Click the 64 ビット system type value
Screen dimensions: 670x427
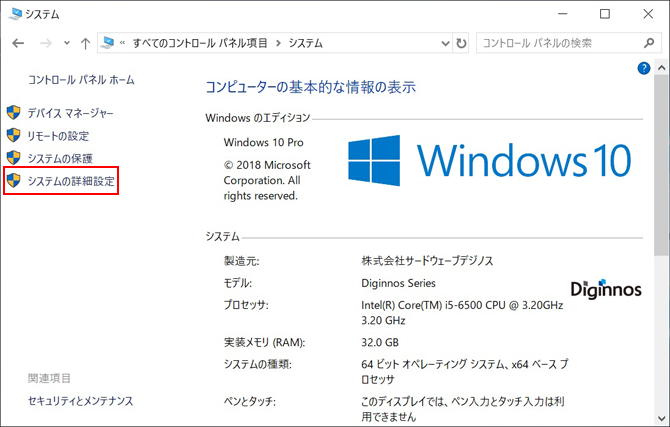pos(465,372)
